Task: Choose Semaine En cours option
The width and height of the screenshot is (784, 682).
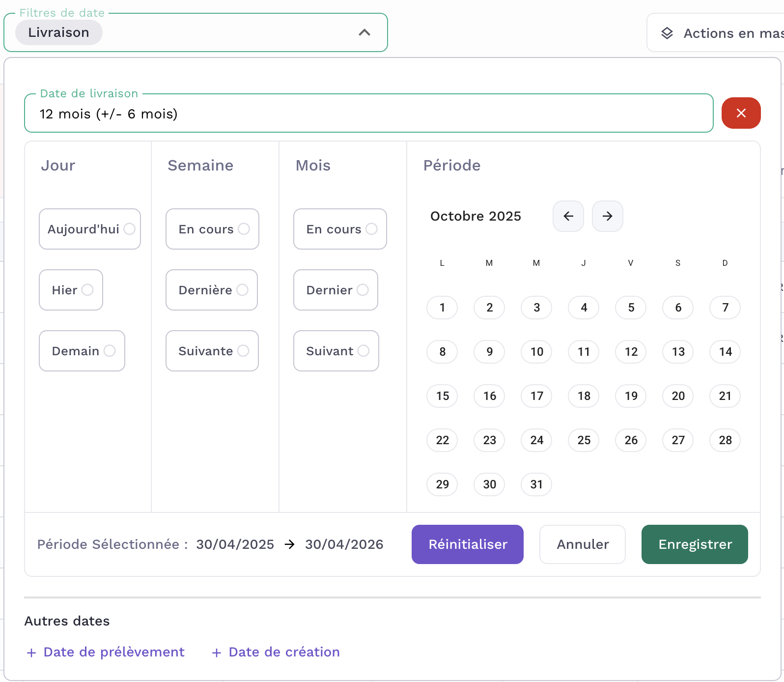Action: point(244,229)
